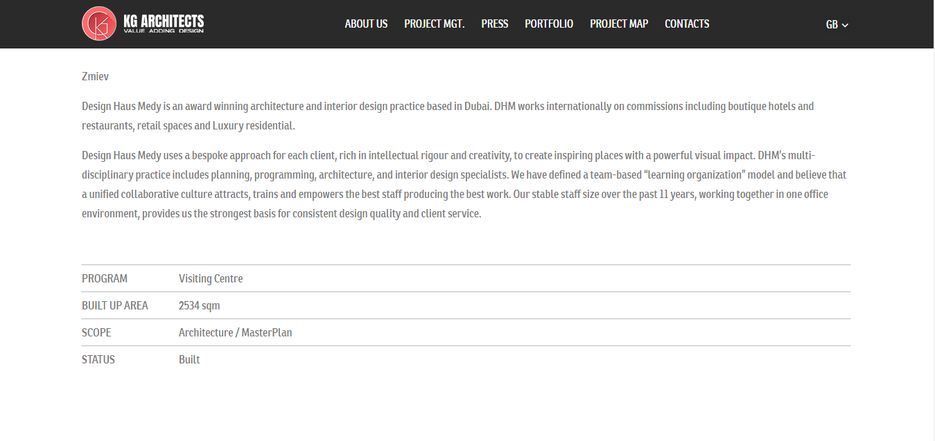Go to the Contacts page
The width and height of the screenshot is (935, 441).
pyautogui.click(x=687, y=24)
